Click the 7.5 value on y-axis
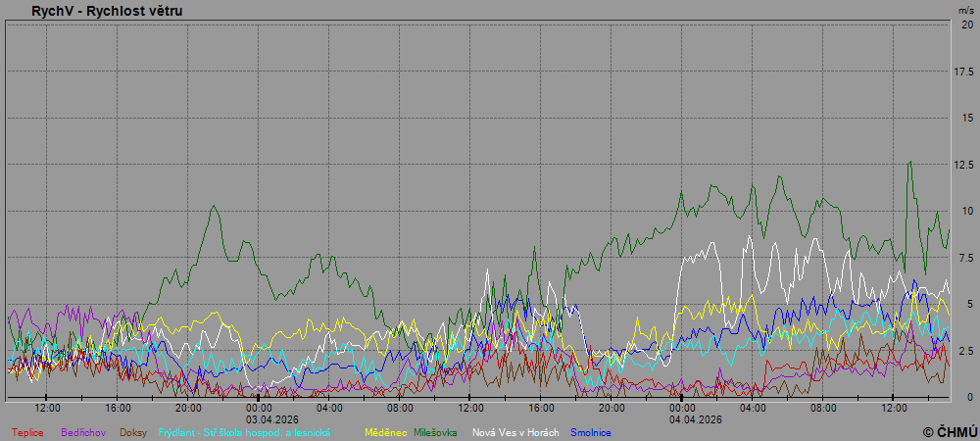The height and width of the screenshot is (441, 980). coord(966,258)
